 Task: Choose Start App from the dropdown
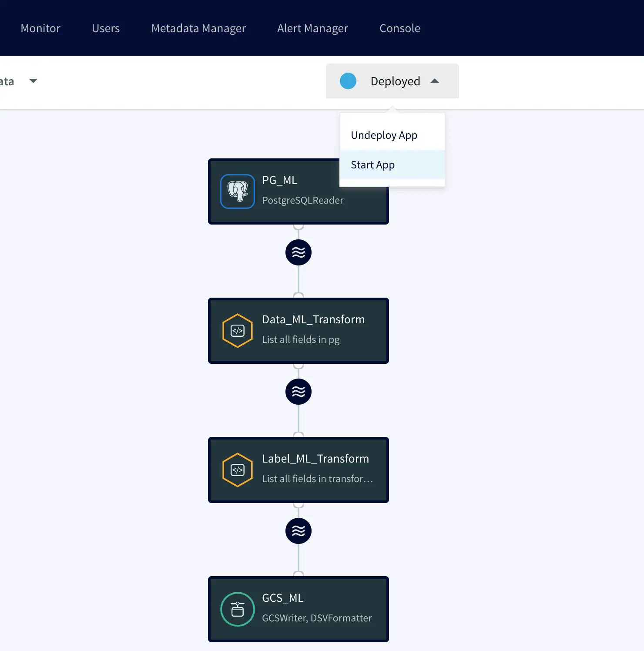click(x=373, y=165)
